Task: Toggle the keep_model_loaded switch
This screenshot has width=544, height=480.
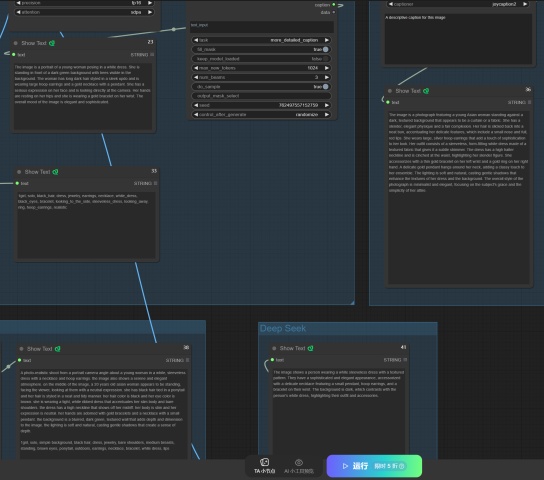Action: [x=325, y=59]
